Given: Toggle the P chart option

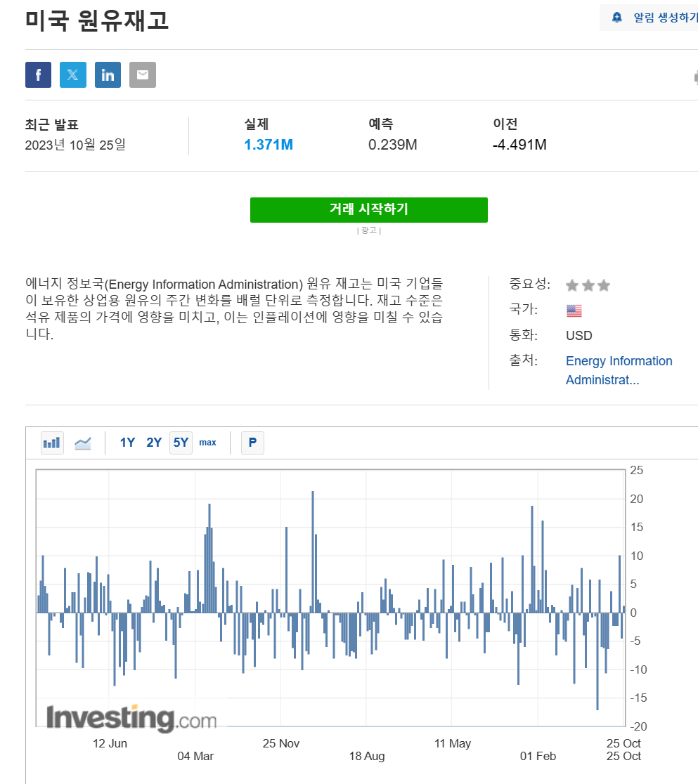Looking at the screenshot, I should [x=252, y=443].
